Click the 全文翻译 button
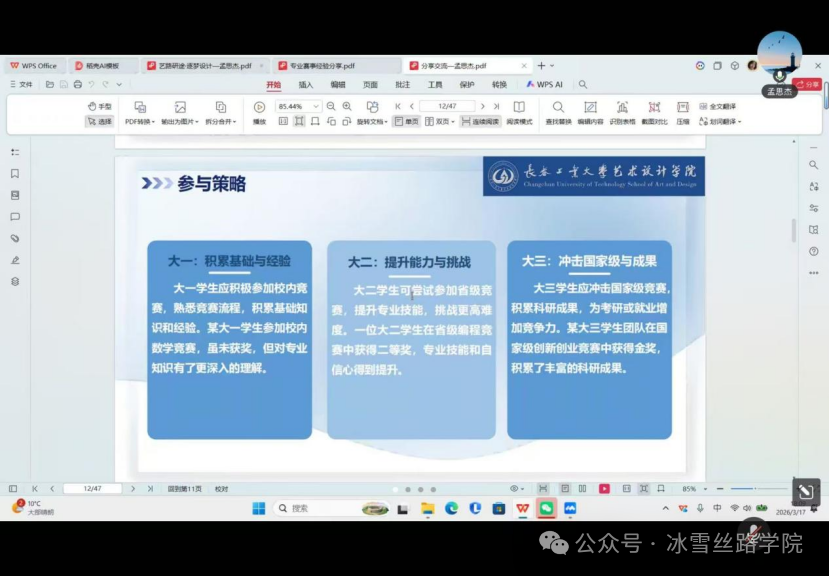The image size is (829, 576). click(717, 106)
